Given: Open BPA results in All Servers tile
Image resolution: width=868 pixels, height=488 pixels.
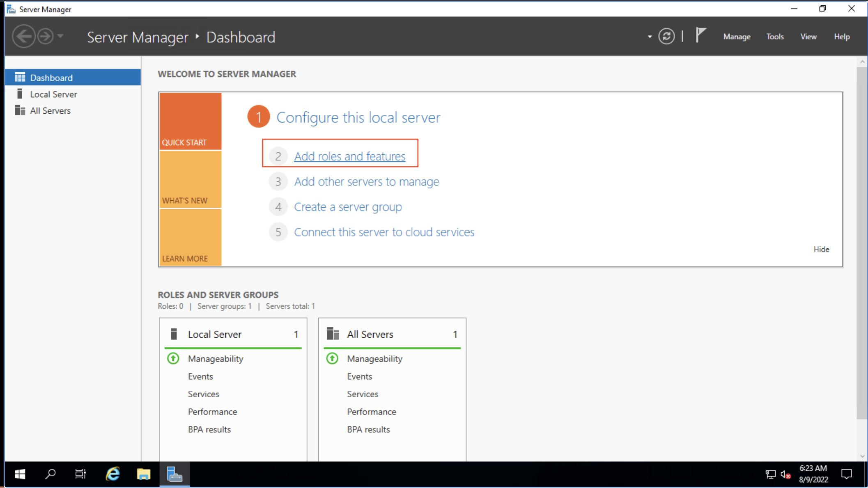Looking at the screenshot, I should tap(368, 430).
